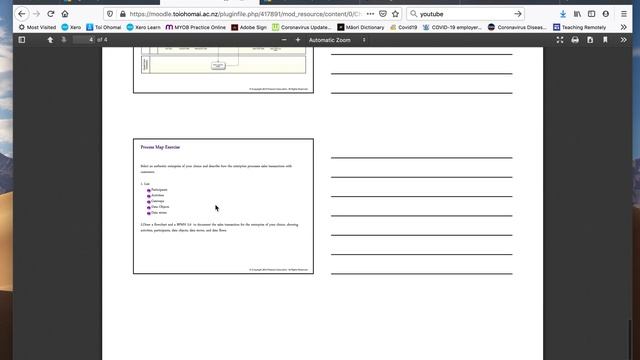
Task: Copy the current view bookmark link
Action: 605,40
